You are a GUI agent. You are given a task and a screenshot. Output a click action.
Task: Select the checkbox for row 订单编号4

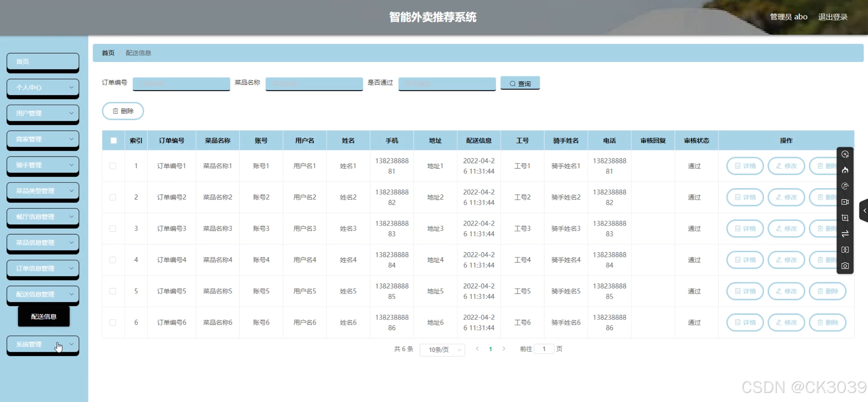[x=113, y=260]
